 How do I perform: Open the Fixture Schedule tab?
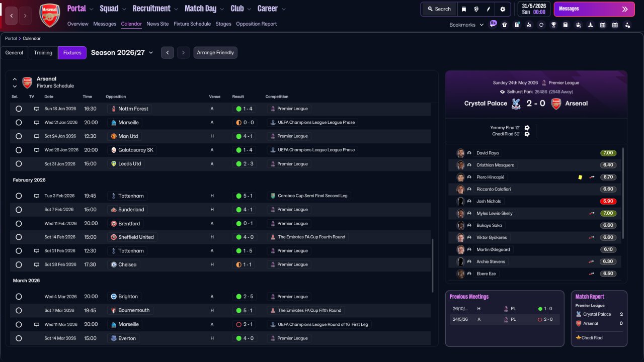coord(192,24)
